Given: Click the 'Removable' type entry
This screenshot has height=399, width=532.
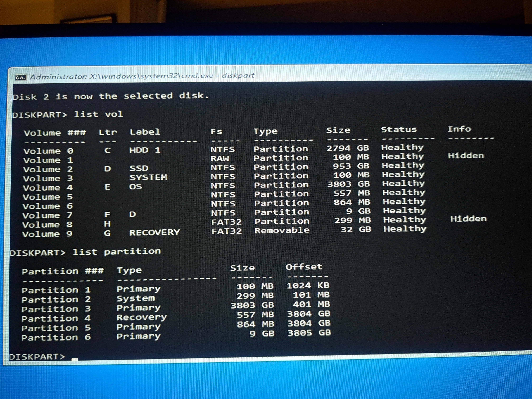Looking at the screenshot, I should coord(282,230).
